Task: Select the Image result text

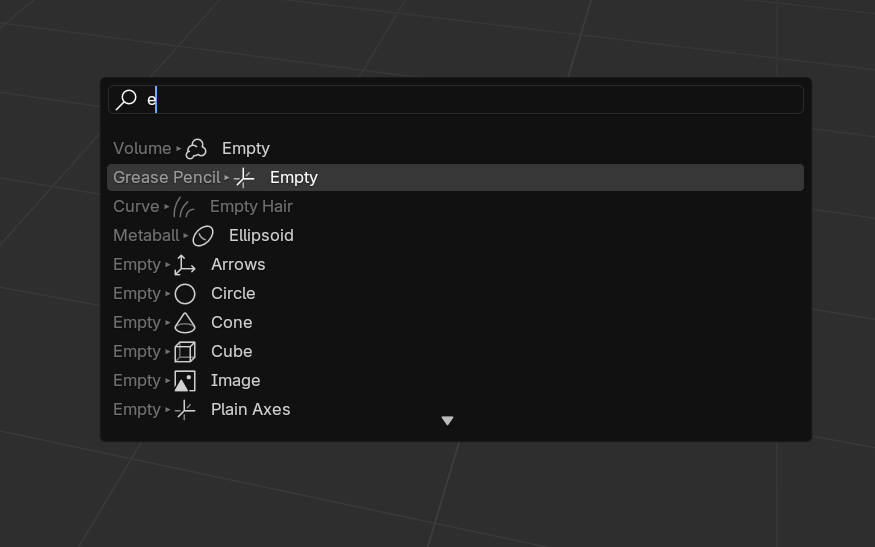Action: pyautogui.click(x=235, y=381)
